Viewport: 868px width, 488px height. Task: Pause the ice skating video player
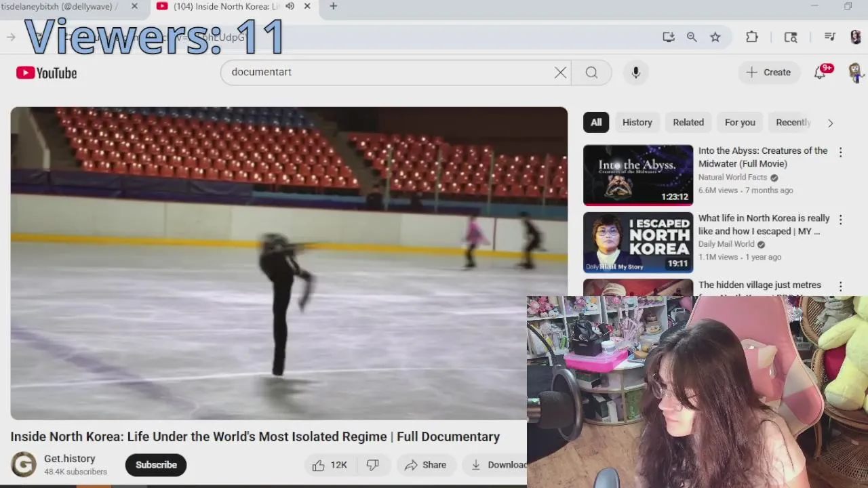pos(289,263)
